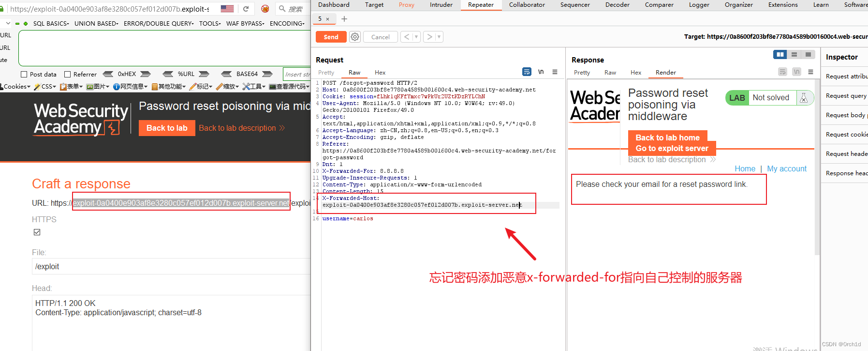
Task: Click Go to exploit server in the rendered response
Action: [x=672, y=148]
